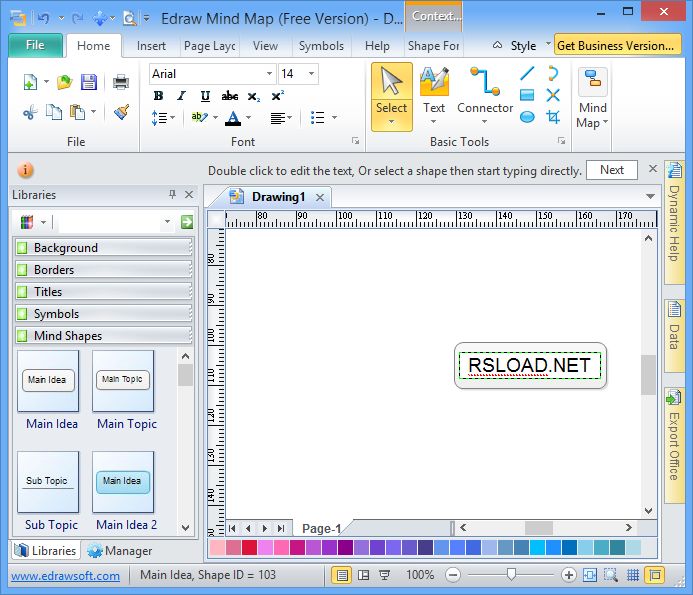Toggle the Select tool
This screenshot has height=595, width=693.
392,97
